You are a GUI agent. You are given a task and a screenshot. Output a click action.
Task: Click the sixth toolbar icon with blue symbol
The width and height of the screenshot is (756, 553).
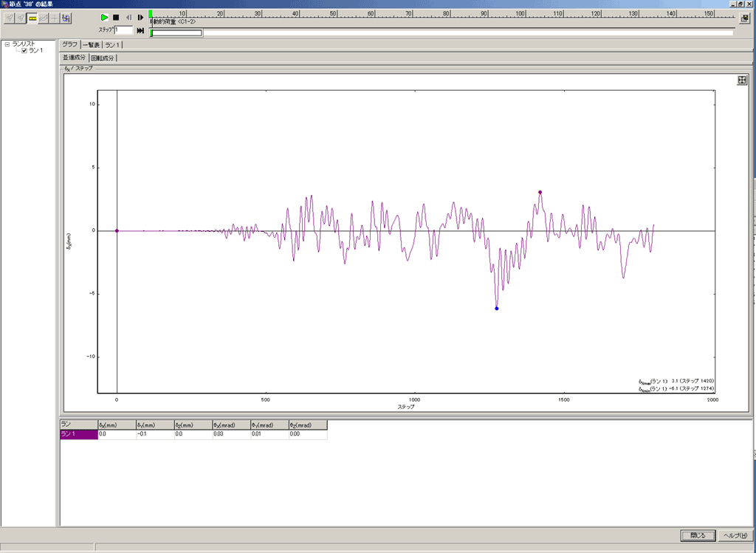click(x=66, y=18)
